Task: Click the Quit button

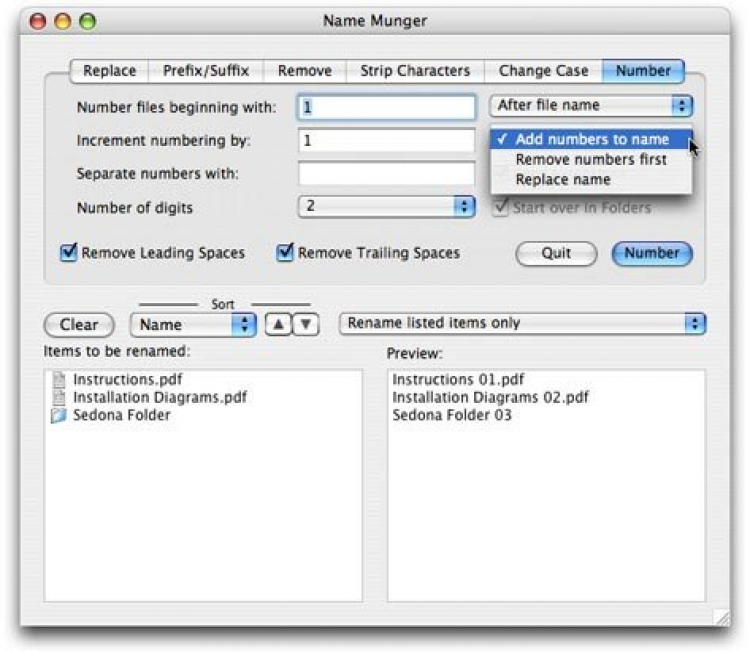Action: tap(556, 253)
